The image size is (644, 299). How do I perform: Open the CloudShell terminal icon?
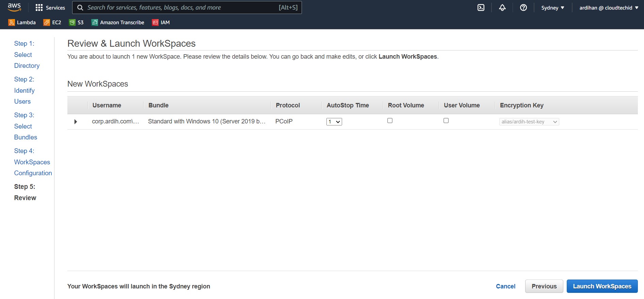tap(481, 8)
